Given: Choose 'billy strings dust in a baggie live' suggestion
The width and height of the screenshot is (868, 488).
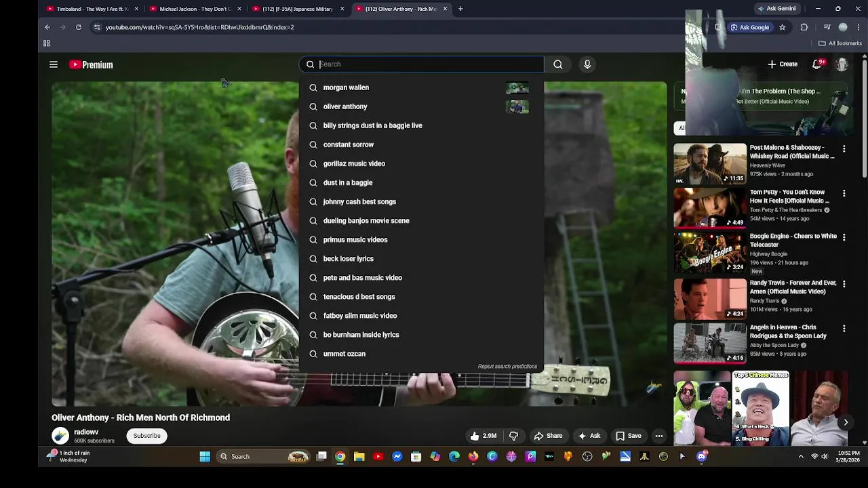Looking at the screenshot, I should point(421,125).
